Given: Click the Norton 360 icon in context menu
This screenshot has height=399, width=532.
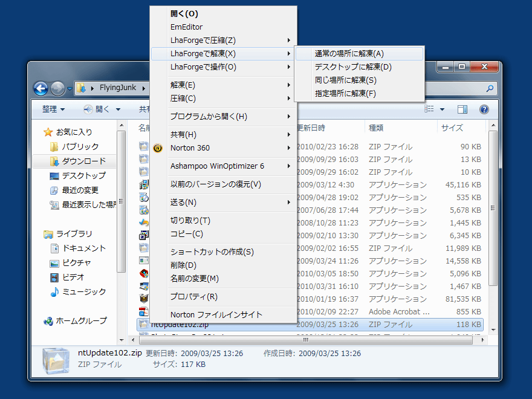Looking at the screenshot, I should [157, 148].
